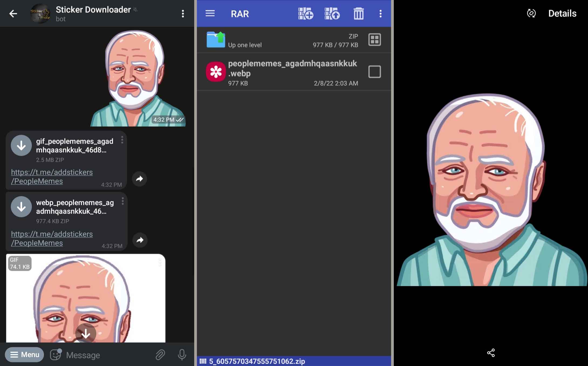Download the 74.1 KB GIF preview
This screenshot has width=588, height=366.
[86, 334]
